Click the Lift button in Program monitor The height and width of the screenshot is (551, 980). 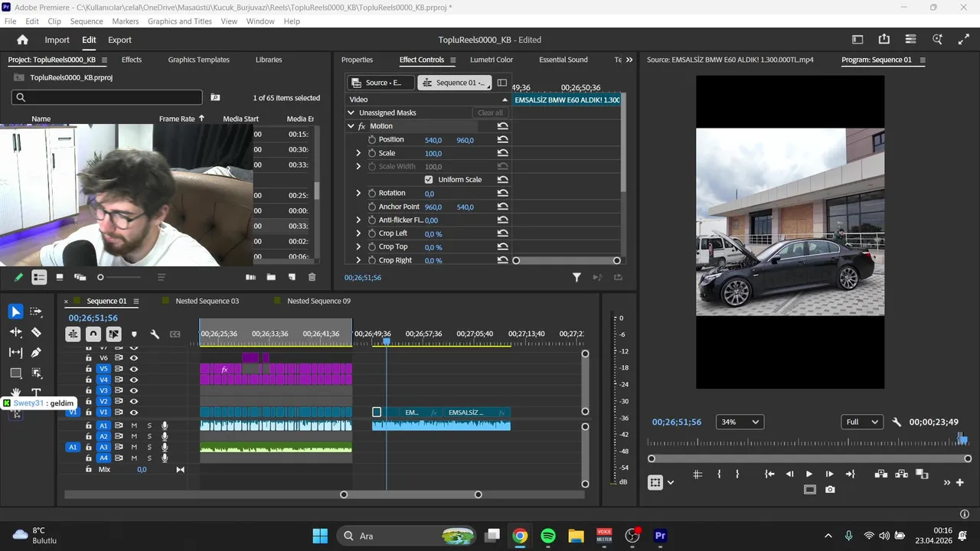pos(880,474)
